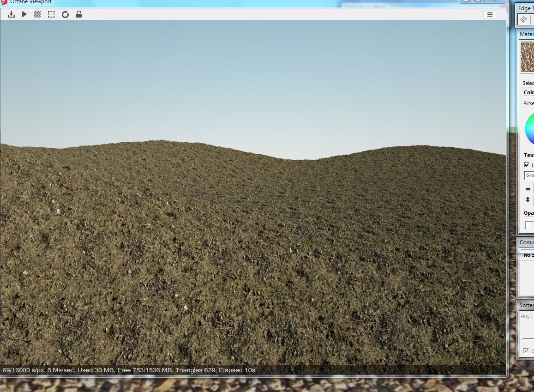Click the texture height arrows icon
Image resolution: width=534 pixels, height=392 pixels.
pyautogui.click(x=528, y=199)
